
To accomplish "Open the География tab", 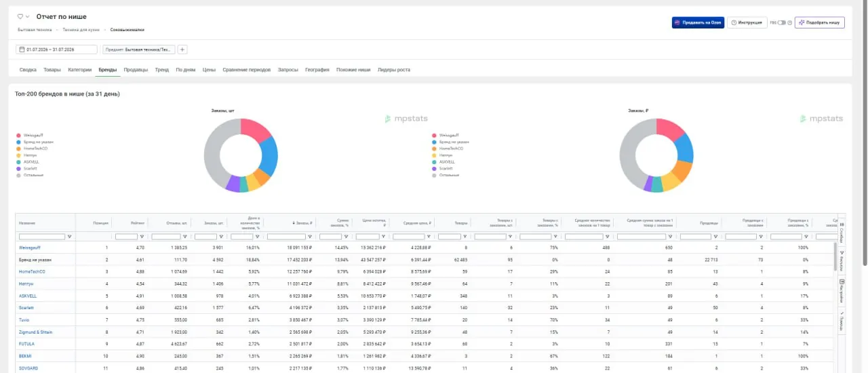I will coord(317,70).
